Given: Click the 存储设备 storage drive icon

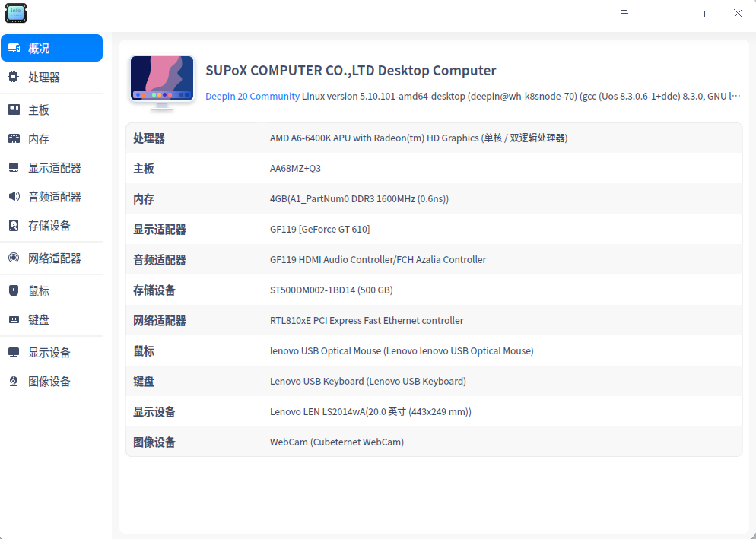Looking at the screenshot, I should [14, 225].
